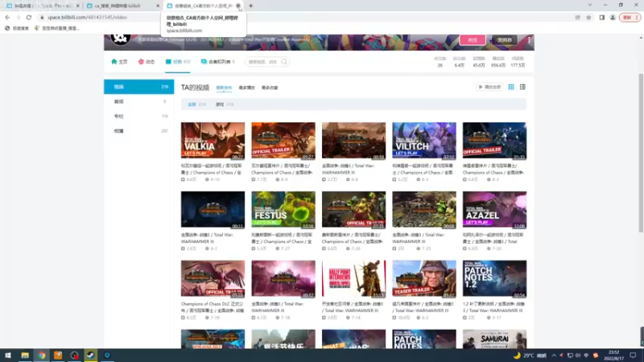This screenshot has width=644, height=362.
Task: Open Steam from the taskbar
Action: [x=91, y=356]
